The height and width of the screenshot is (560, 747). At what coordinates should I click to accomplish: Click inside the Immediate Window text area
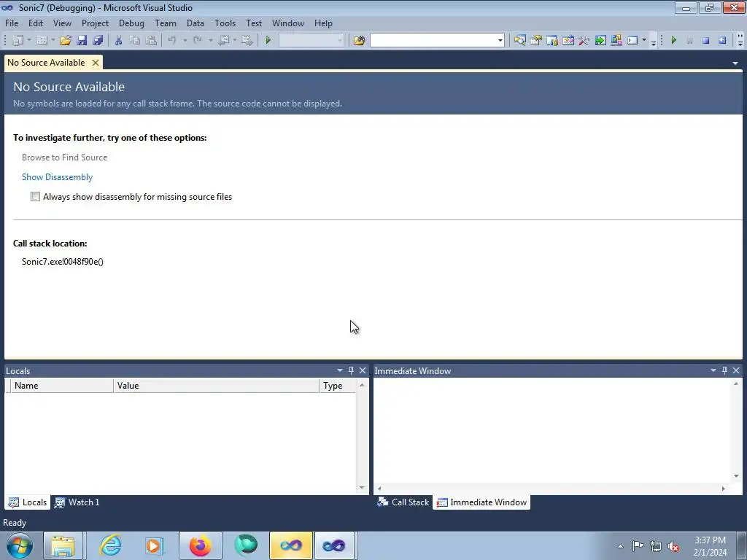pos(552,431)
